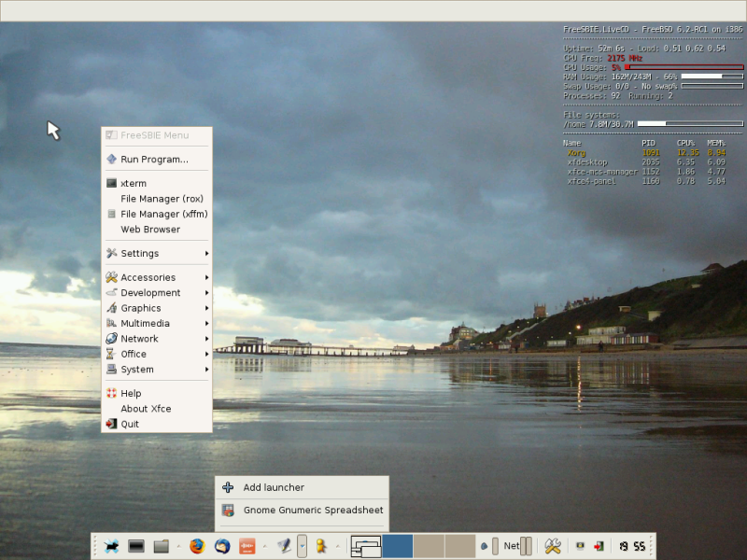Switch to the second workspace in pager
The image size is (747, 560).
(x=397, y=546)
